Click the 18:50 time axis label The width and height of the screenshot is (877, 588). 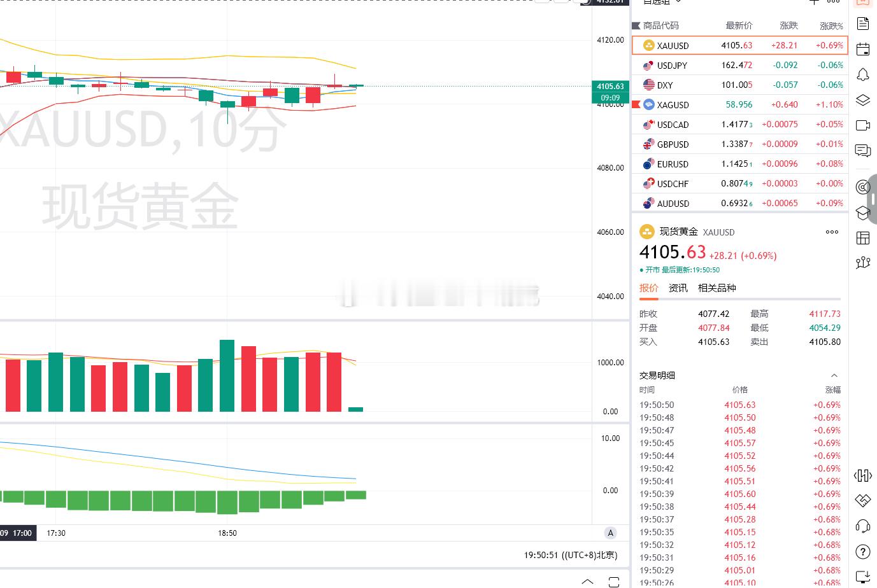point(227,533)
